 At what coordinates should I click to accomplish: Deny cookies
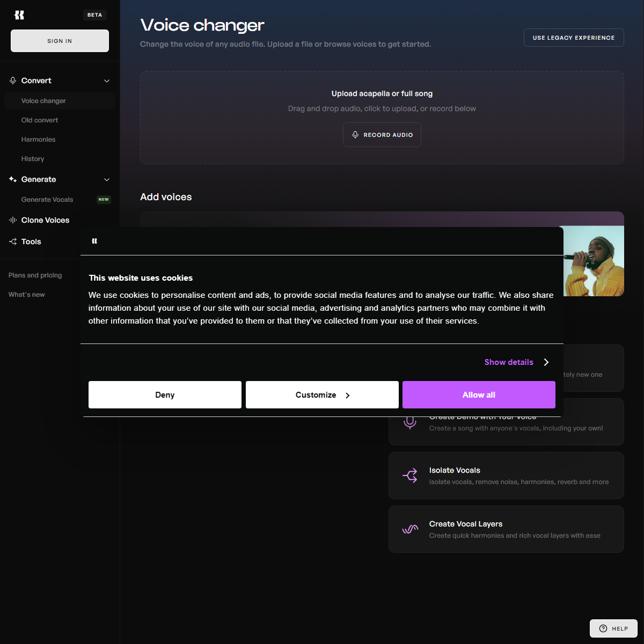click(x=165, y=394)
